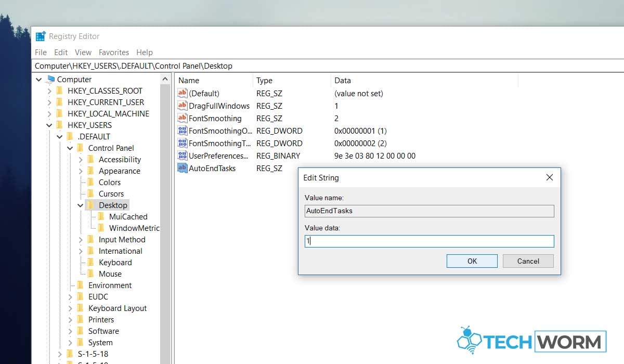
Task: Select the Keyboard key in tree
Action: (115, 263)
